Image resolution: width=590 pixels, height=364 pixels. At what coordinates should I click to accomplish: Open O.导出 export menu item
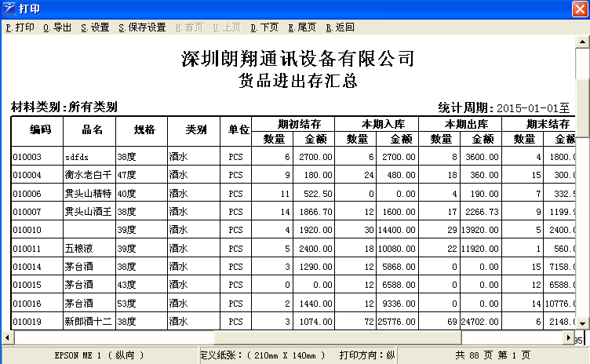[58, 27]
